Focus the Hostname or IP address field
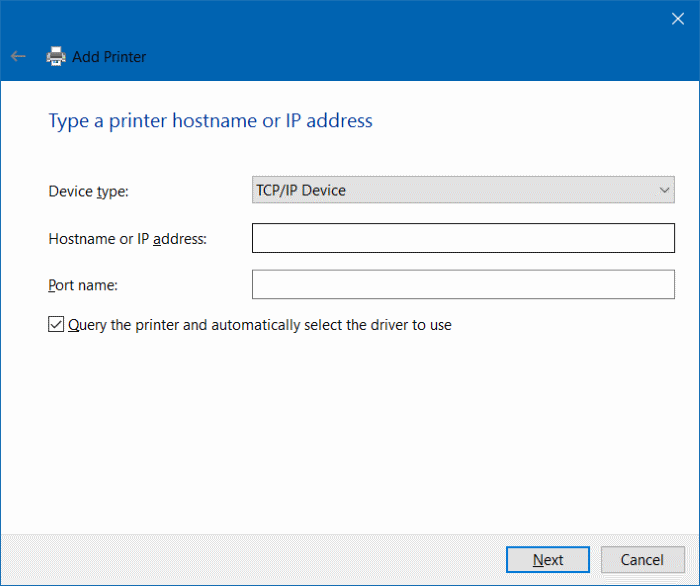Viewport: 700px width, 586px height. [463, 238]
